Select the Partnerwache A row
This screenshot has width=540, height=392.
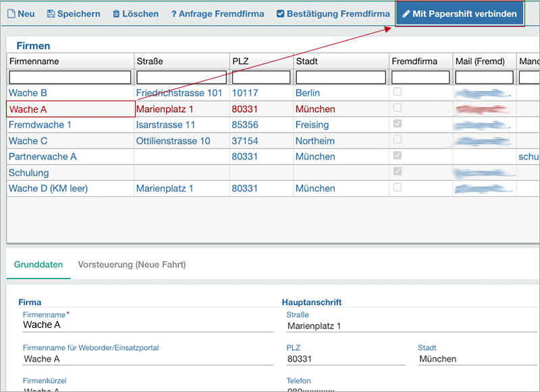273,157
